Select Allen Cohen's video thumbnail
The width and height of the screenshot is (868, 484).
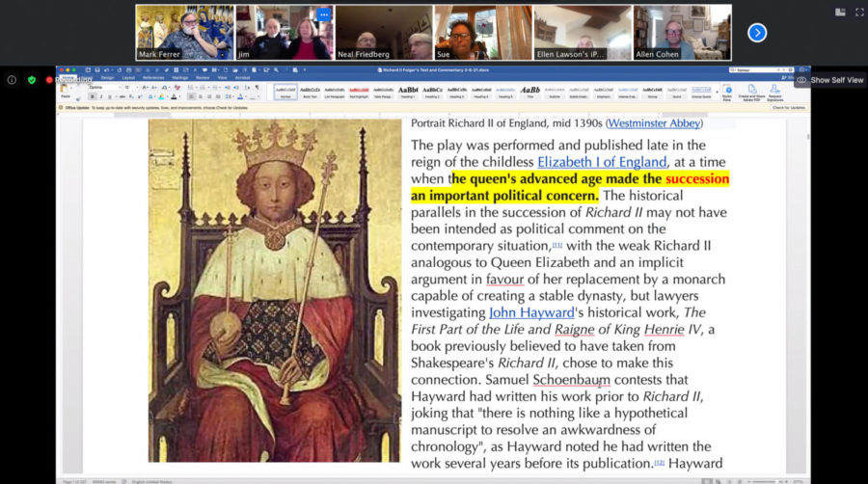pos(682,33)
